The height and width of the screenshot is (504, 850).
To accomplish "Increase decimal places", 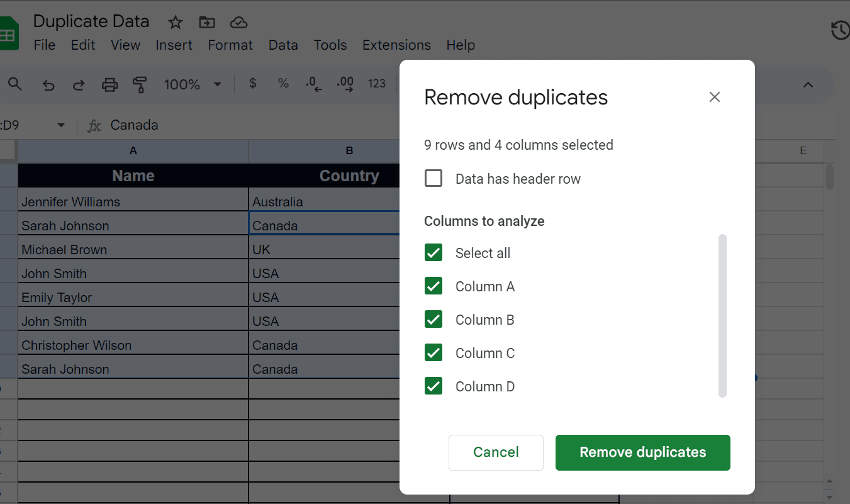I will (344, 84).
